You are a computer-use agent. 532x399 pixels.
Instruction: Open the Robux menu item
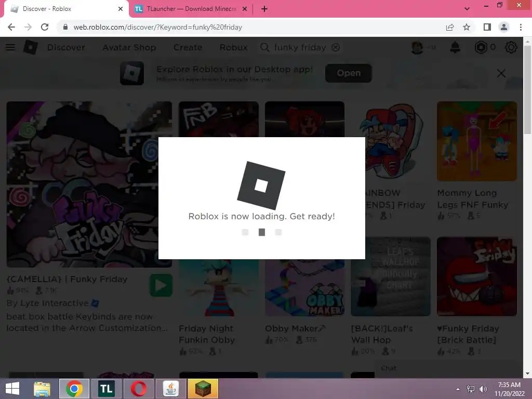point(233,47)
